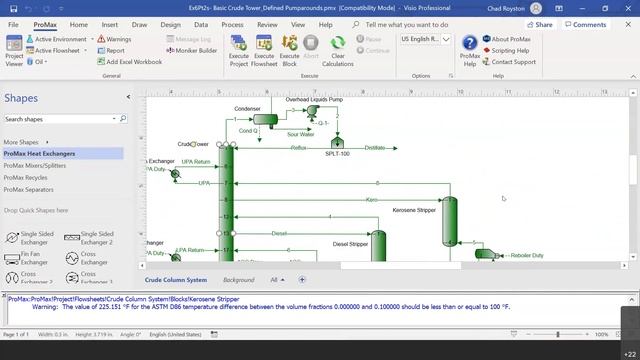Switch to the Insert tab

[109, 24]
